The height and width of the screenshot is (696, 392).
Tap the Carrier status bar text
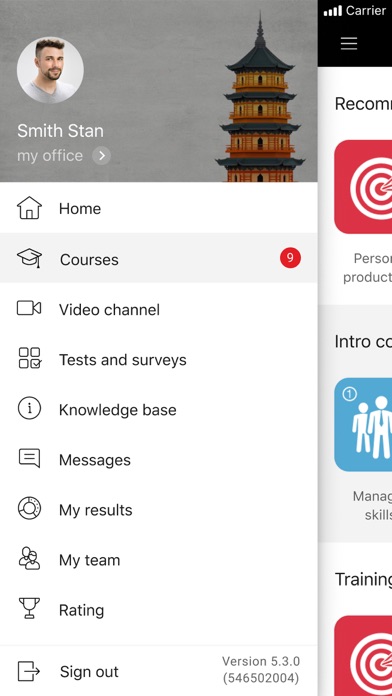click(x=366, y=11)
